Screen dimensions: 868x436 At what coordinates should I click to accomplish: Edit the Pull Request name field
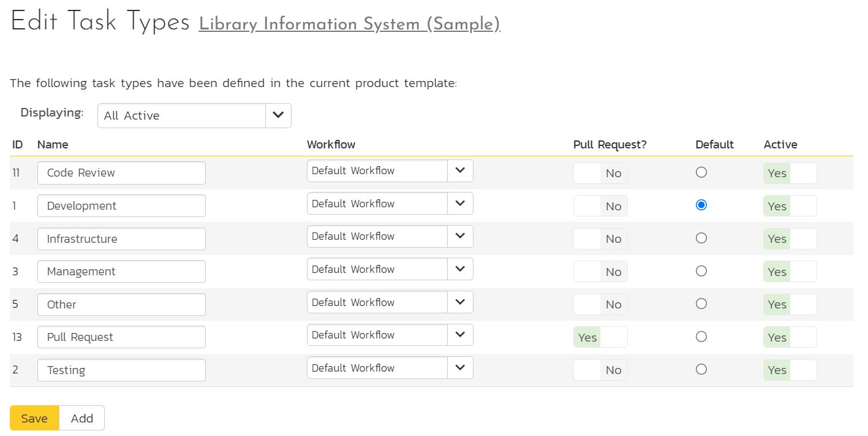(121, 337)
